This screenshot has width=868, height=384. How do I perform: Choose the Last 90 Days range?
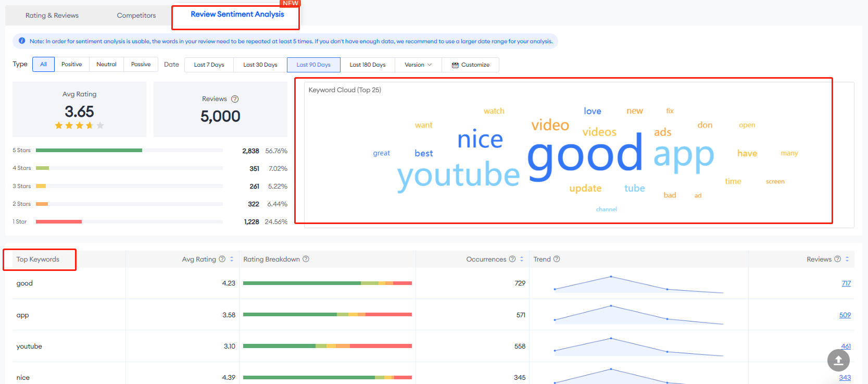tap(313, 65)
